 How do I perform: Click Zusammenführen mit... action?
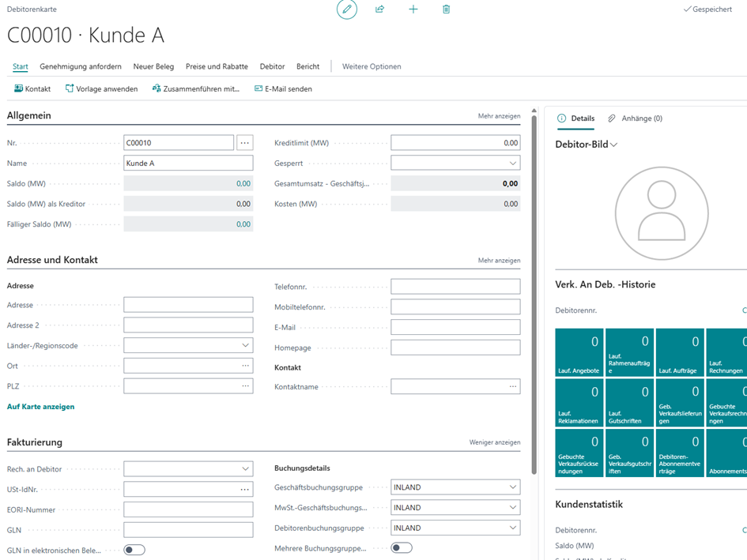[195, 89]
